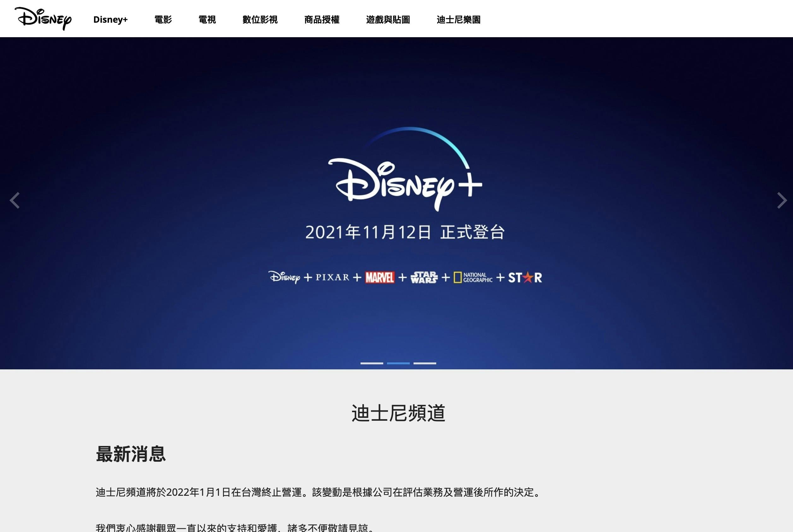
Task: Open the Disney+ menu item
Action: [110, 20]
